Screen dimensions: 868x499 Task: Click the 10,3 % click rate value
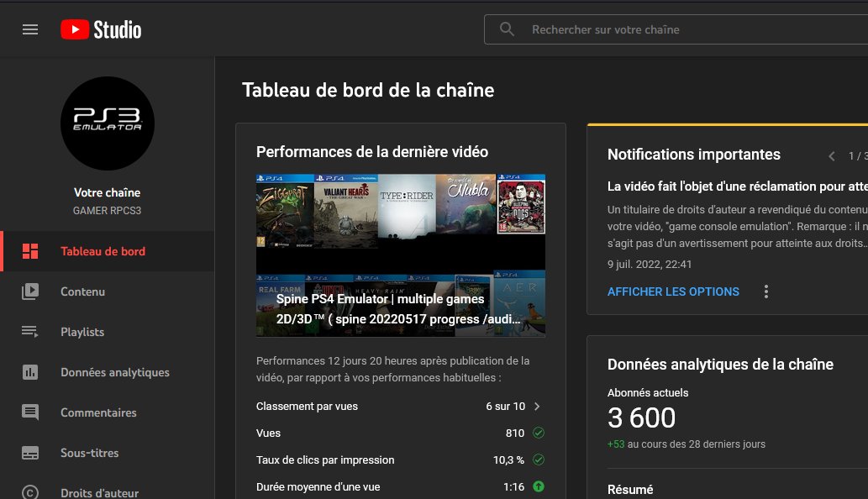[x=508, y=460]
